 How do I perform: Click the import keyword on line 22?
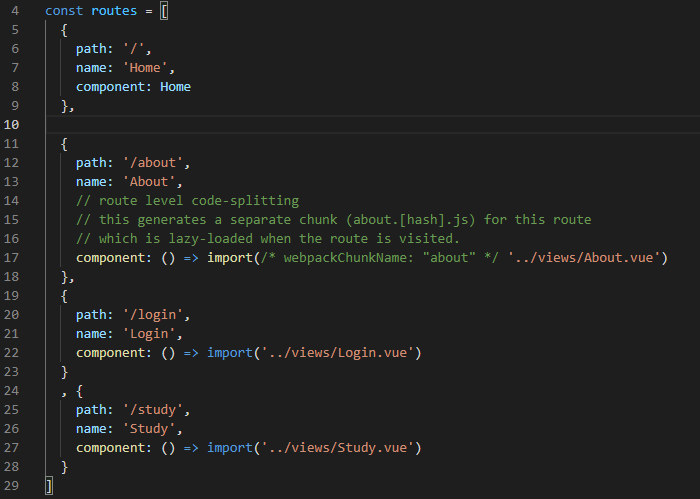click(230, 353)
